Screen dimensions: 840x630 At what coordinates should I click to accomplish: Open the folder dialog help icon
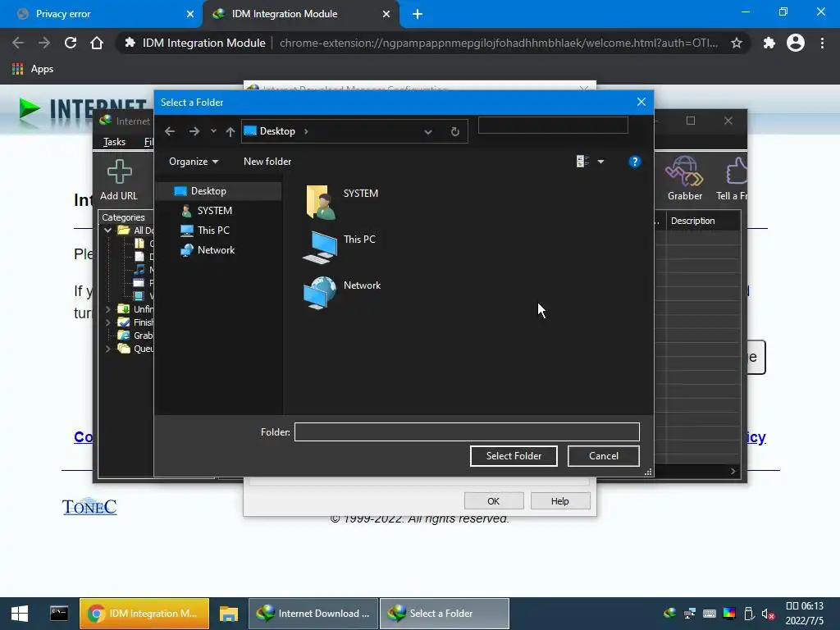click(x=634, y=162)
